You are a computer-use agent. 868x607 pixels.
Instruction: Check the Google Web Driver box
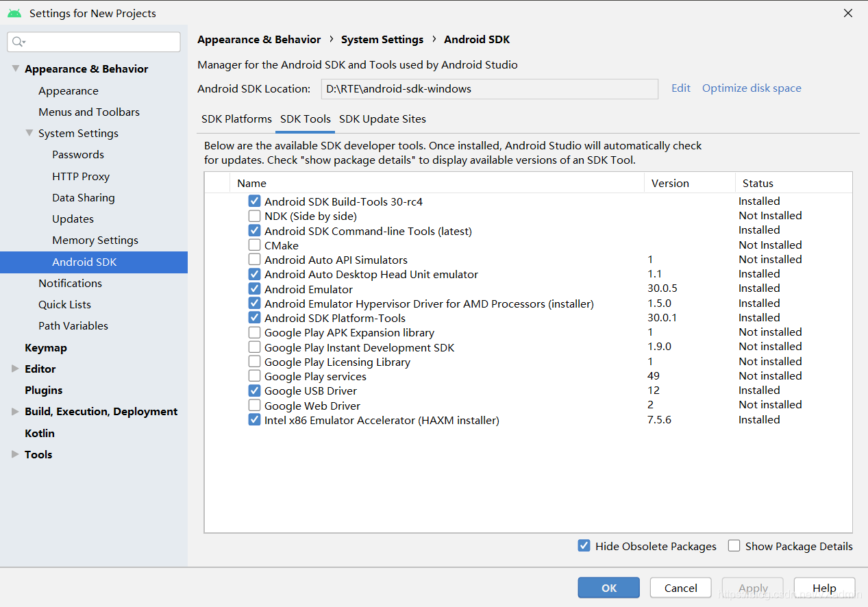254,406
